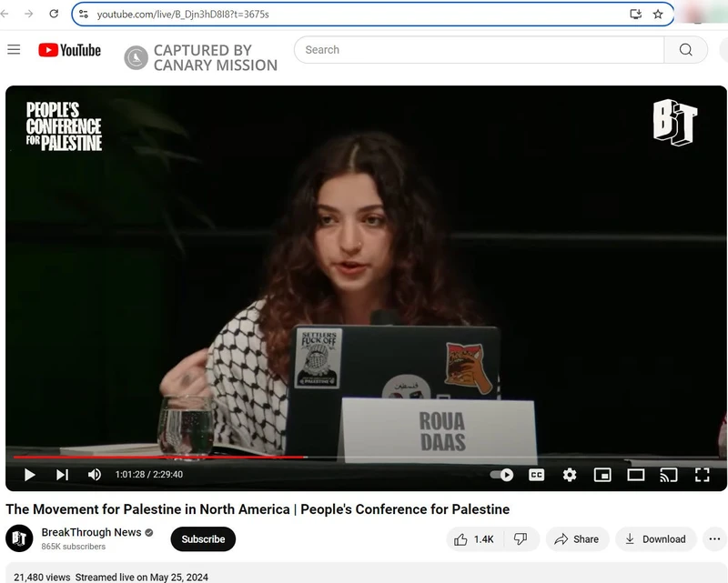
Task: Toggle closed captions CC
Action: click(x=537, y=475)
